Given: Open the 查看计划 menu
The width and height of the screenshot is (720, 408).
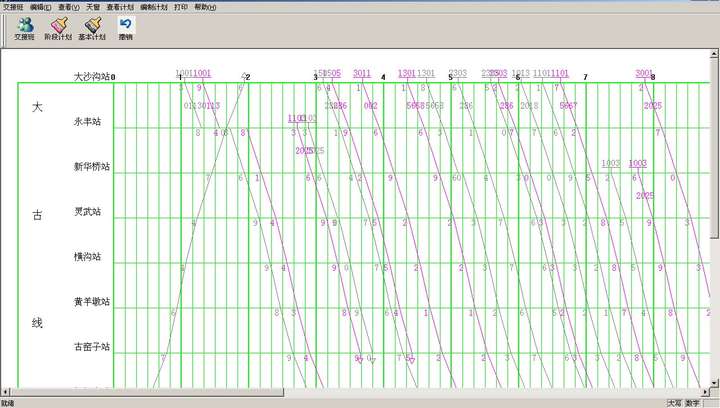Looking at the screenshot, I should point(120,7).
